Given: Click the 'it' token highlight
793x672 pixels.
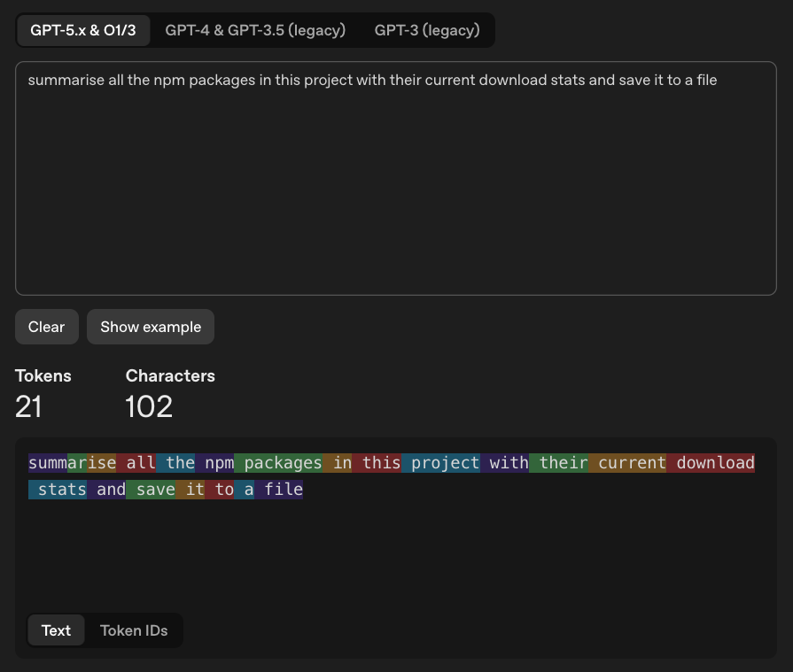Looking at the screenshot, I should pyautogui.click(x=190, y=490).
